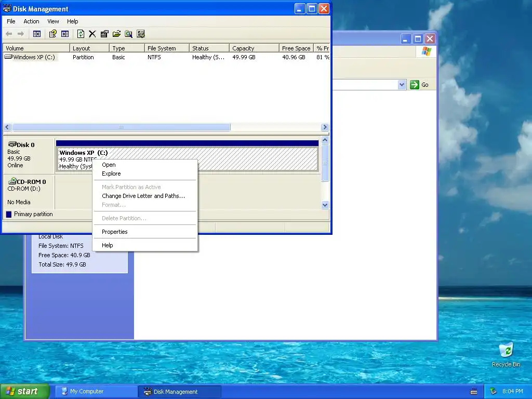Click the Status column header

[209, 48]
